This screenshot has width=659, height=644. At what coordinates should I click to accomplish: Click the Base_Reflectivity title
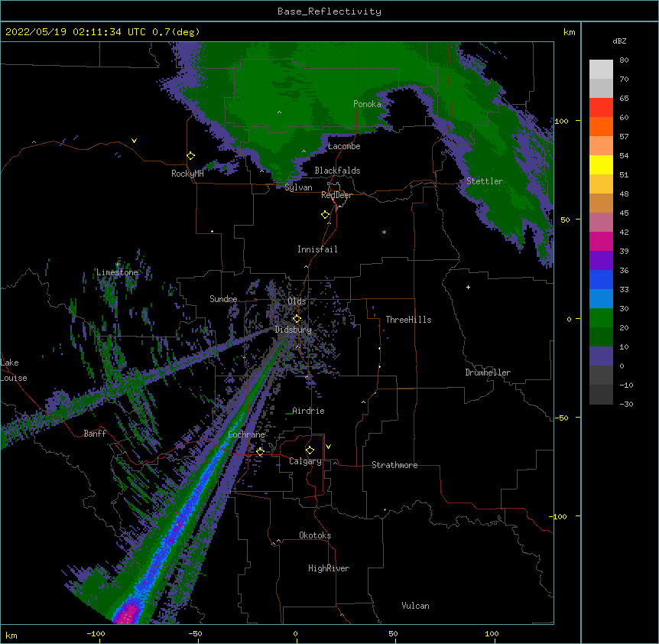[x=329, y=11]
